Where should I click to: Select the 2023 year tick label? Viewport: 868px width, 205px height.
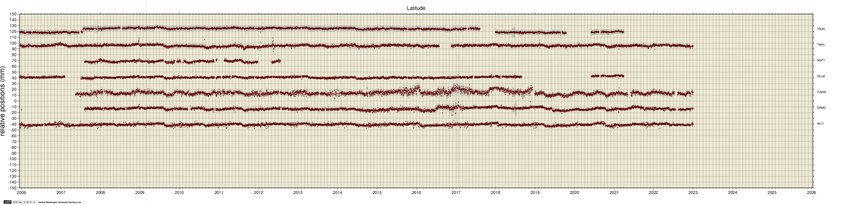pos(693,193)
